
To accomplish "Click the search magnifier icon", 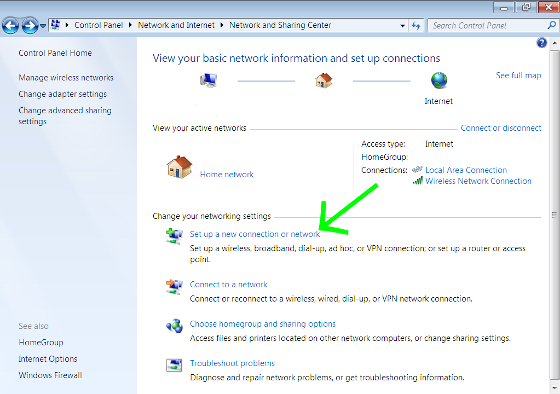I will click(x=551, y=25).
